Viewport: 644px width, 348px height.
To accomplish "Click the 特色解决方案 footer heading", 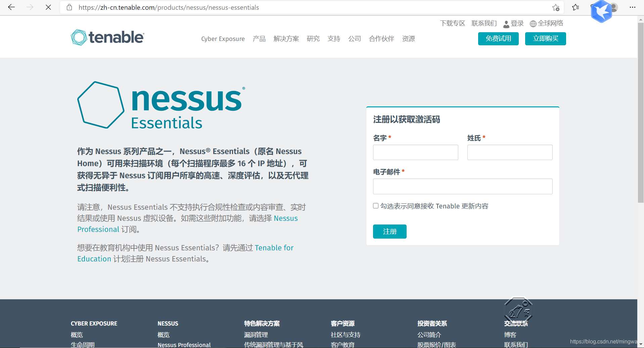I will 262,324.
